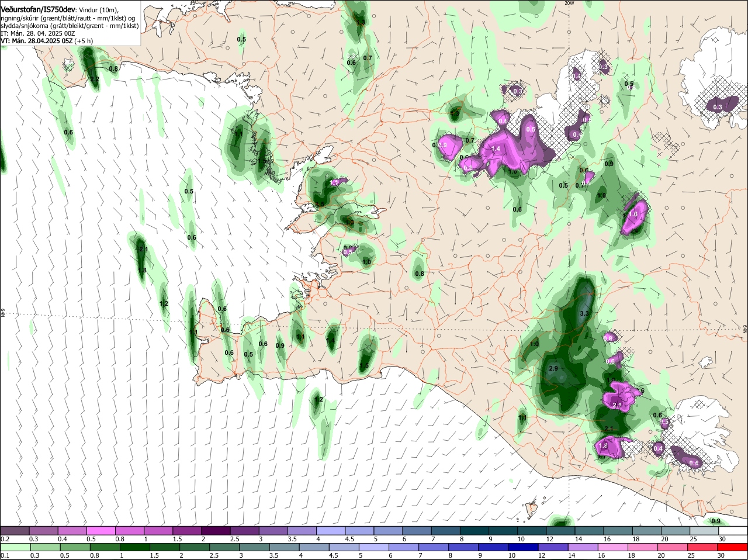The width and height of the screenshot is (748, 560).
Task: Pick snow legend swatch between 4 and 4.5
Action: click(331, 530)
